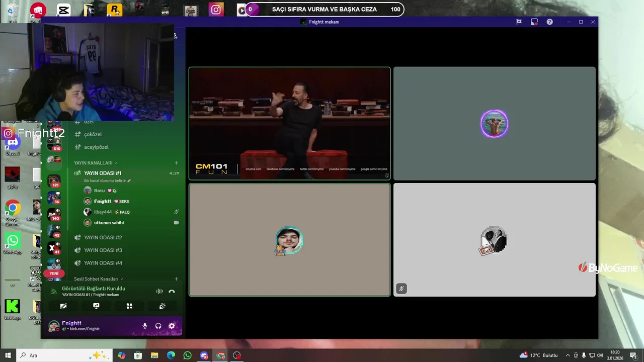Screen dimensions: 644x362
Task: Open File Explorer from taskbar
Action: tap(154, 355)
